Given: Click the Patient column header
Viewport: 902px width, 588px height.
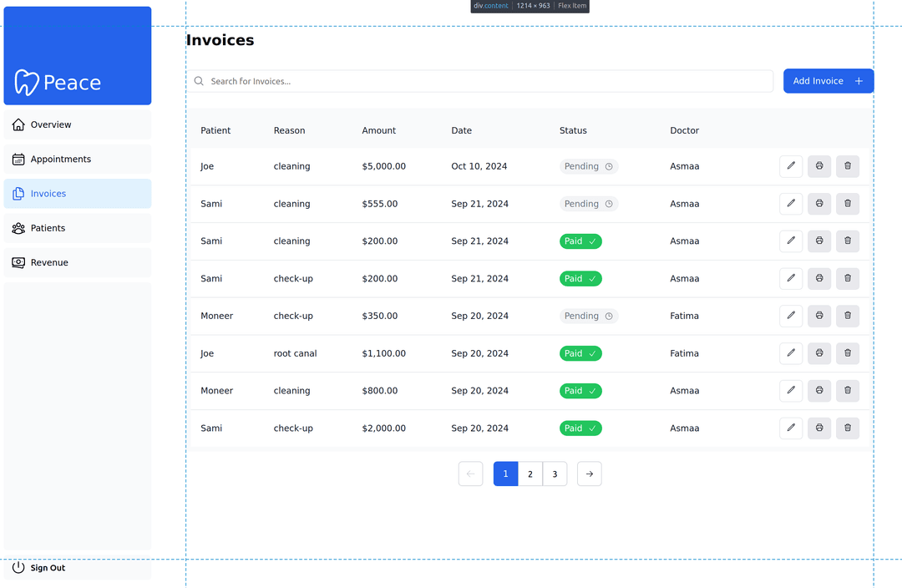Looking at the screenshot, I should (215, 130).
